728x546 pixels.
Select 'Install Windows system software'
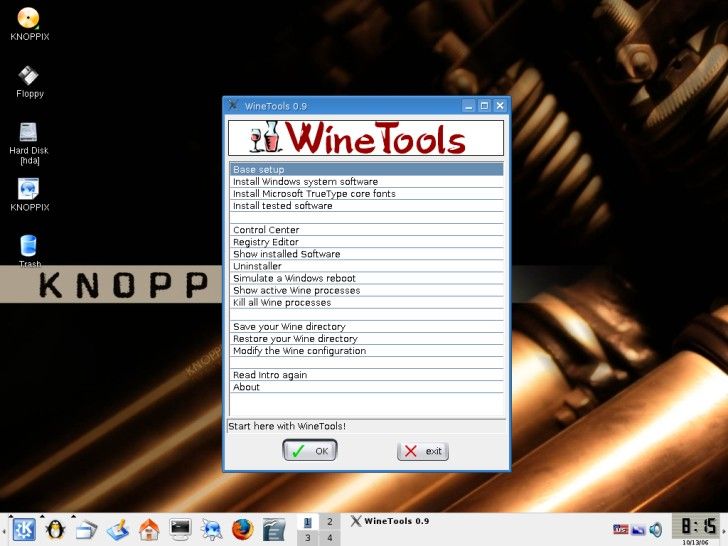point(366,182)
